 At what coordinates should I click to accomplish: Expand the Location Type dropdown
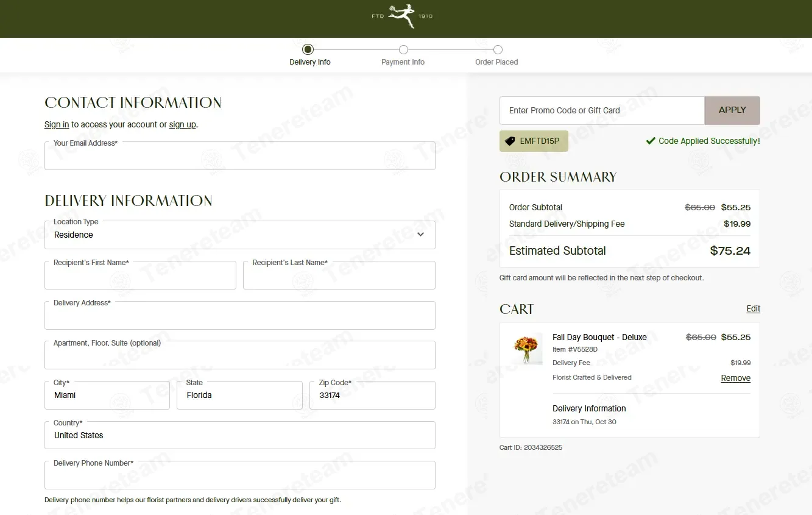coord(239,235)
